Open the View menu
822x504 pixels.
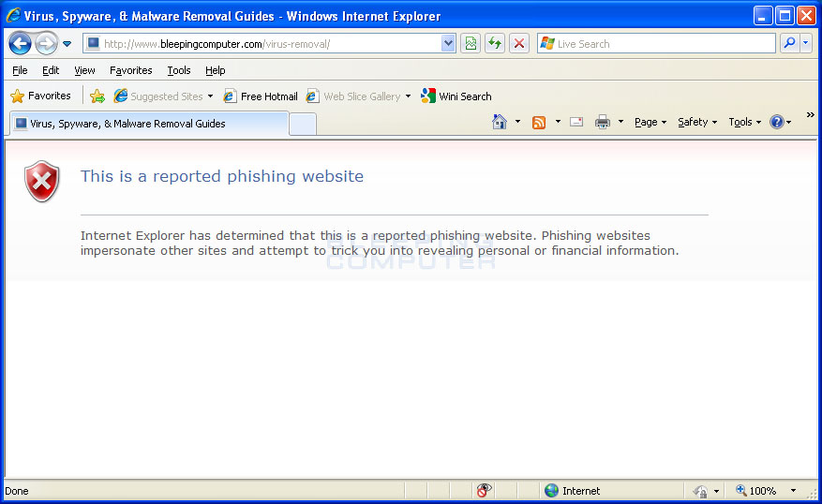84,70
